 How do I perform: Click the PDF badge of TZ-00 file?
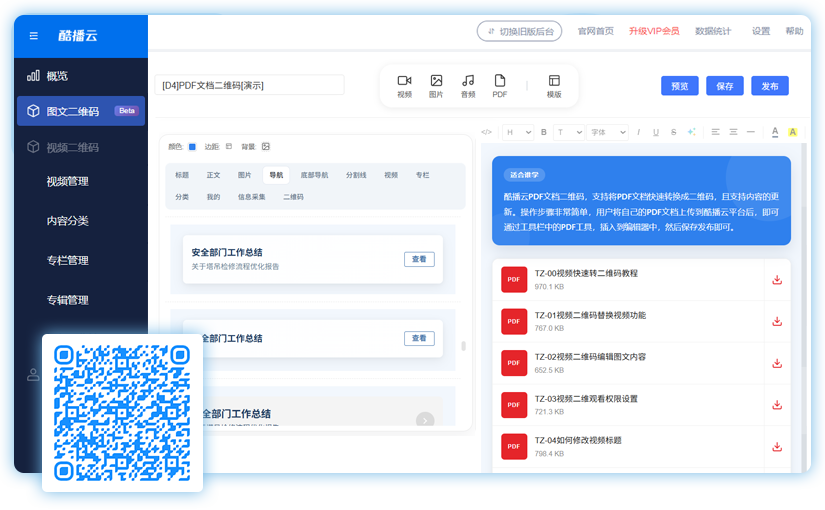[x=514, y=279]
